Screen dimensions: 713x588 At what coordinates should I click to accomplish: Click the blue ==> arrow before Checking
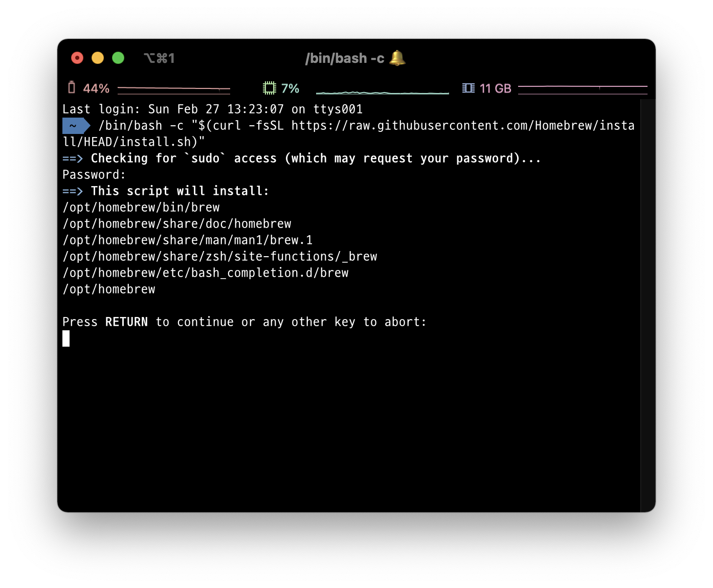(x=73, y=159)
